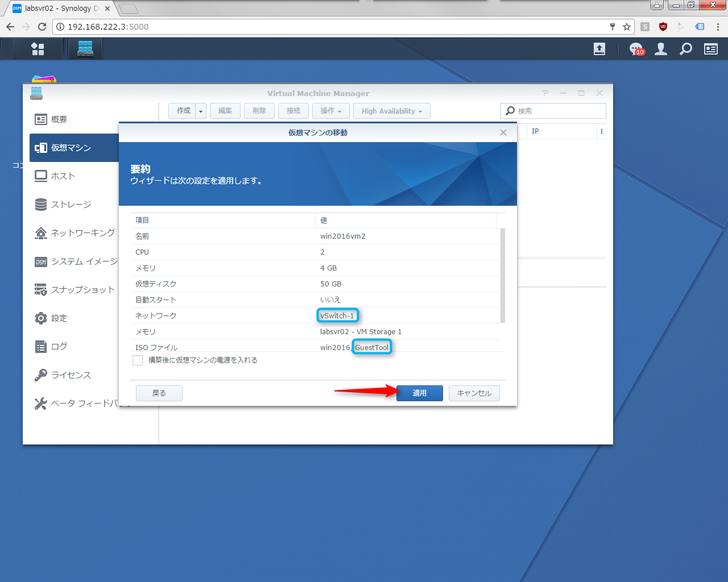Select the labsvr02 Synology browser tab
This screenshot has width=728, height=582.
pos(60,9)
